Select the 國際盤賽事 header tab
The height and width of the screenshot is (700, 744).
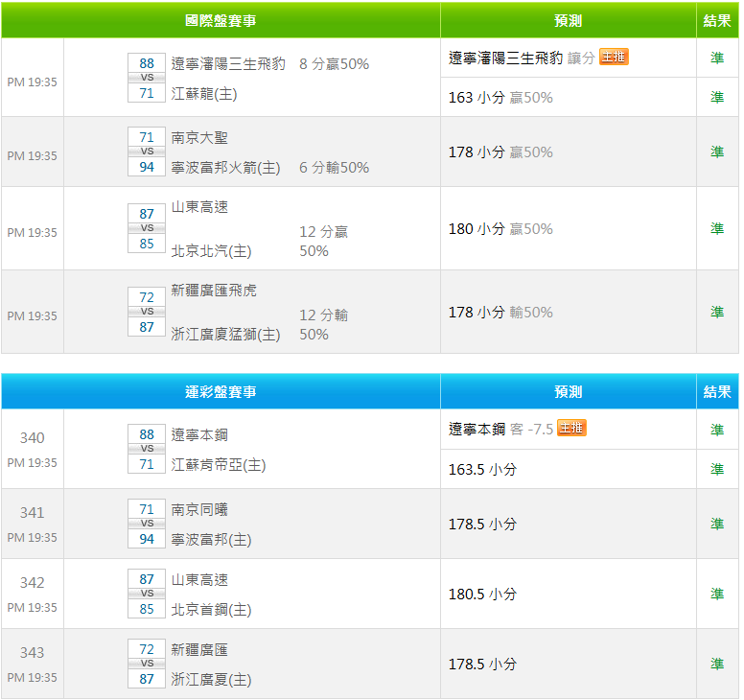[x=221, y=20]
